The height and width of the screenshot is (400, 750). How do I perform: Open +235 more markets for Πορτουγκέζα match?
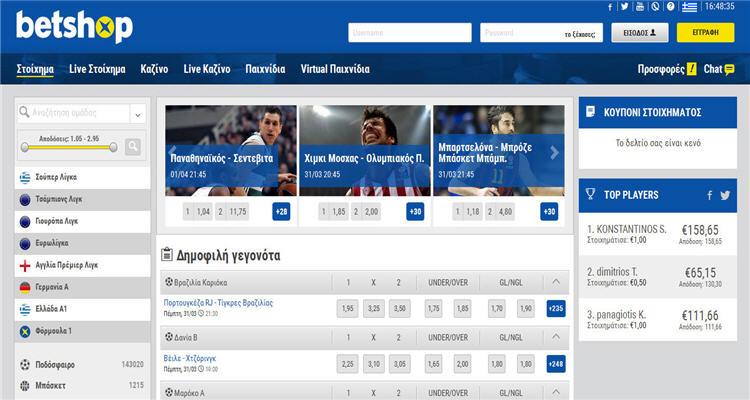(556, 308)
